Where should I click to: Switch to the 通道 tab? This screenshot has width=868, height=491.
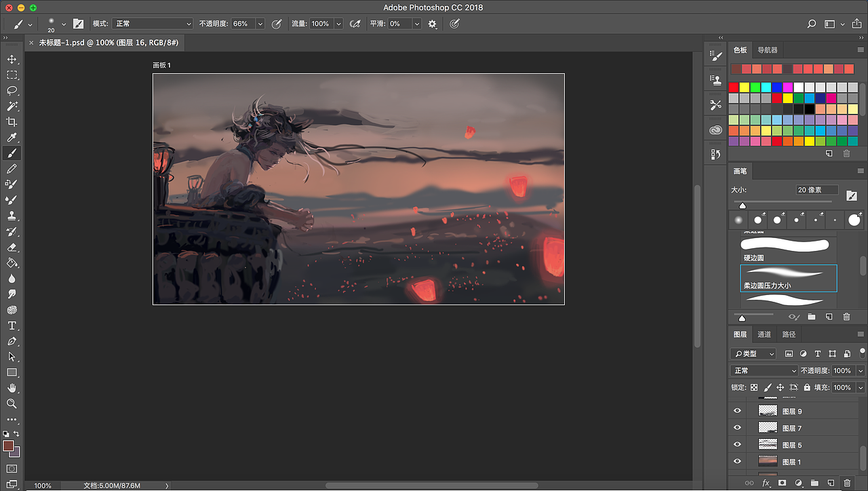764,334
